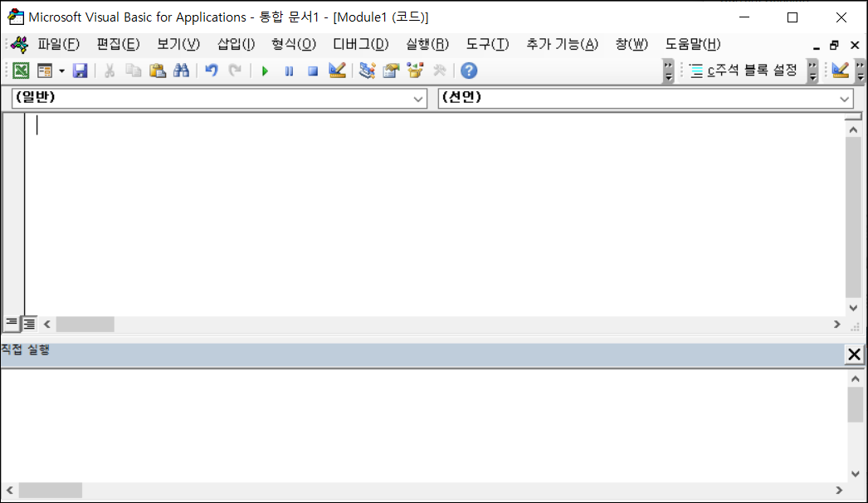Click the split bar above code scrollbar
Viewport: 868px width, 503px height.
tap(853, 117)
